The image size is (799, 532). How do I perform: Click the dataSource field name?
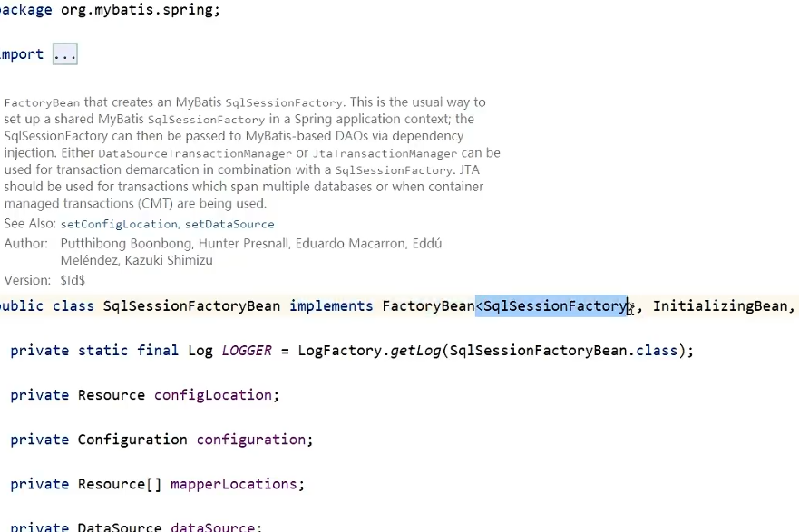[x=213, y=527]
